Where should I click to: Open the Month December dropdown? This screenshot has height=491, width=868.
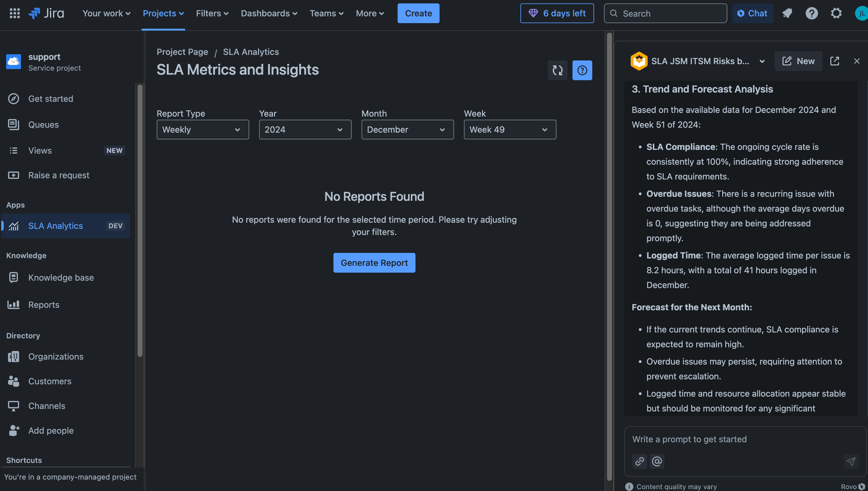point(407,130)
